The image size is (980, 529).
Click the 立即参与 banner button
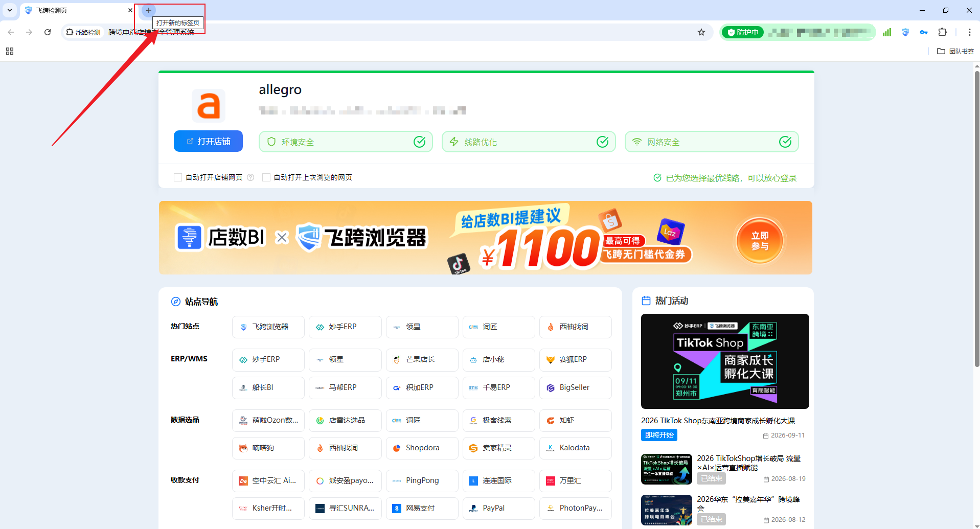[x=760, y=241]
